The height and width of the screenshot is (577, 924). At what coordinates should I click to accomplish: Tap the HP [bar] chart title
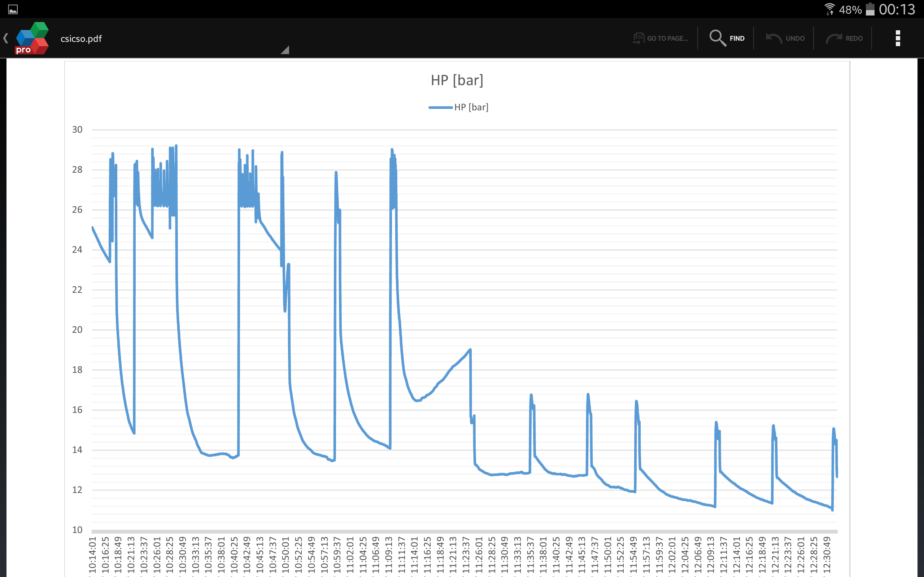457,80
